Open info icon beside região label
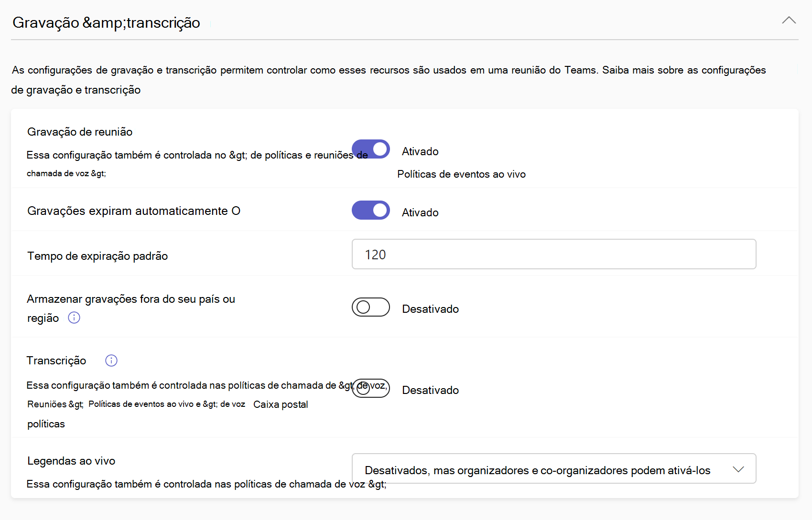Image resolution: width=812 pixels, height=520 pixels. point(74,318)
